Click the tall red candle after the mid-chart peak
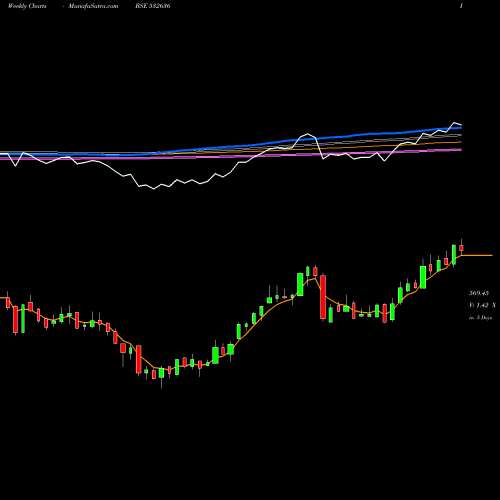The width and height of the screenshot is (500, 500). tap(323, 297)
